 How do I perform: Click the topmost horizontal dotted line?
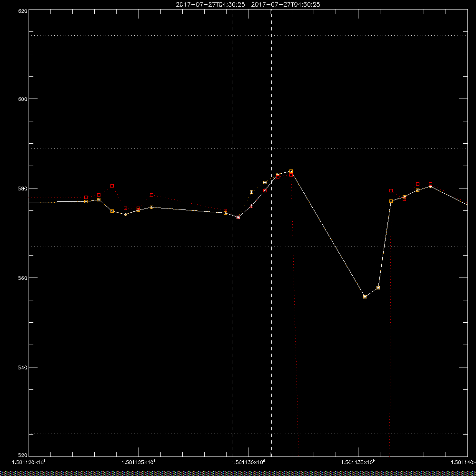248,36
